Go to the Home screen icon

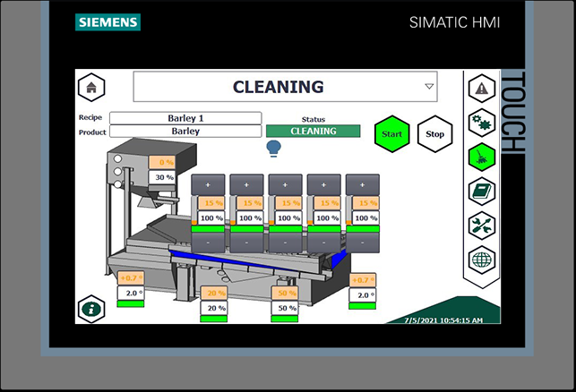pyautogui.click(x=91, y=88)
